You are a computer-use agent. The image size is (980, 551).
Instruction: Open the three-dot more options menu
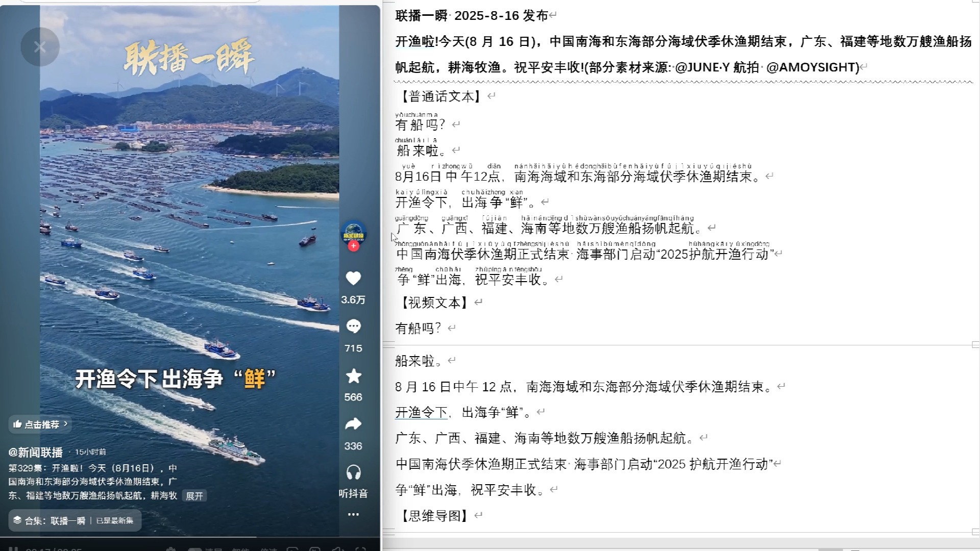353,514
